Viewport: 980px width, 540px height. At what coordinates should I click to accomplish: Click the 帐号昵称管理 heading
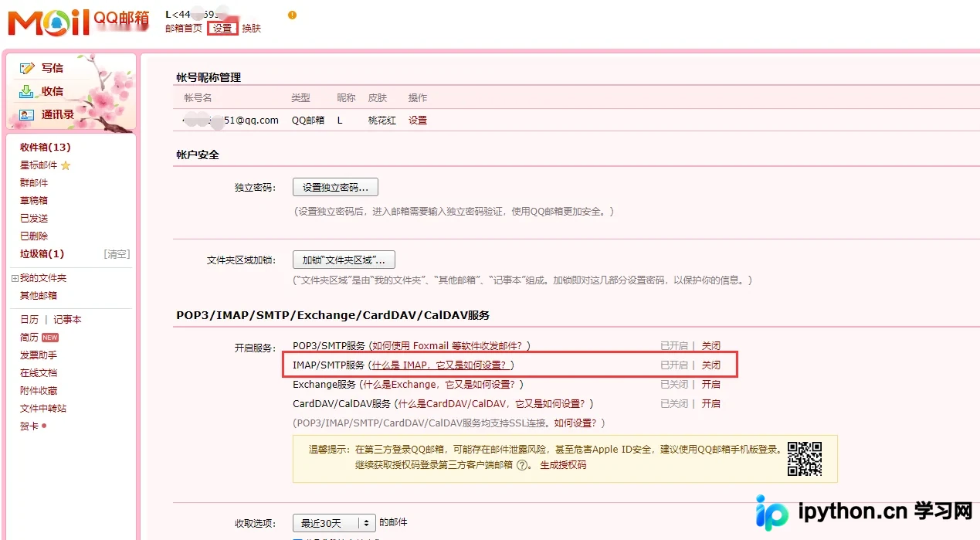coord(209,77)
